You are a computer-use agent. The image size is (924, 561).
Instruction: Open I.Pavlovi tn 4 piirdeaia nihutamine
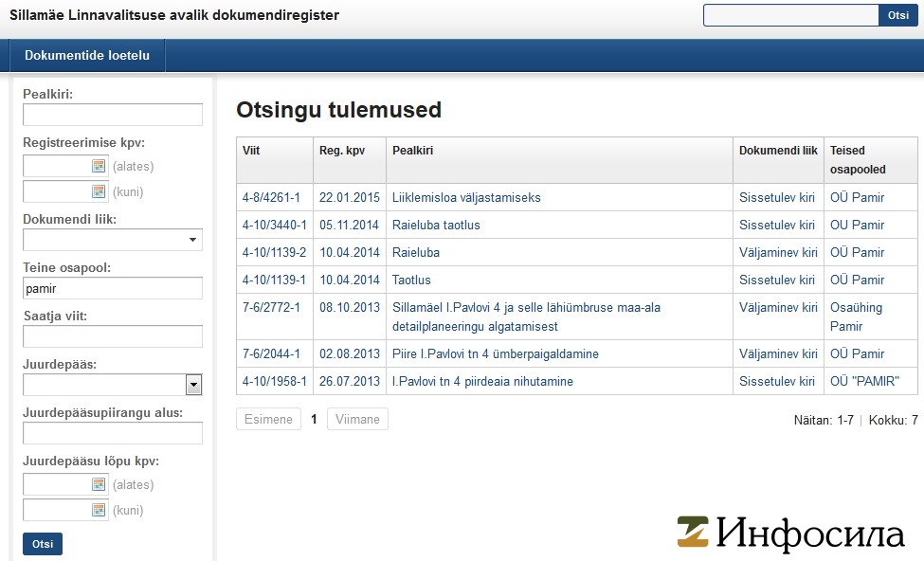[482, 381]
